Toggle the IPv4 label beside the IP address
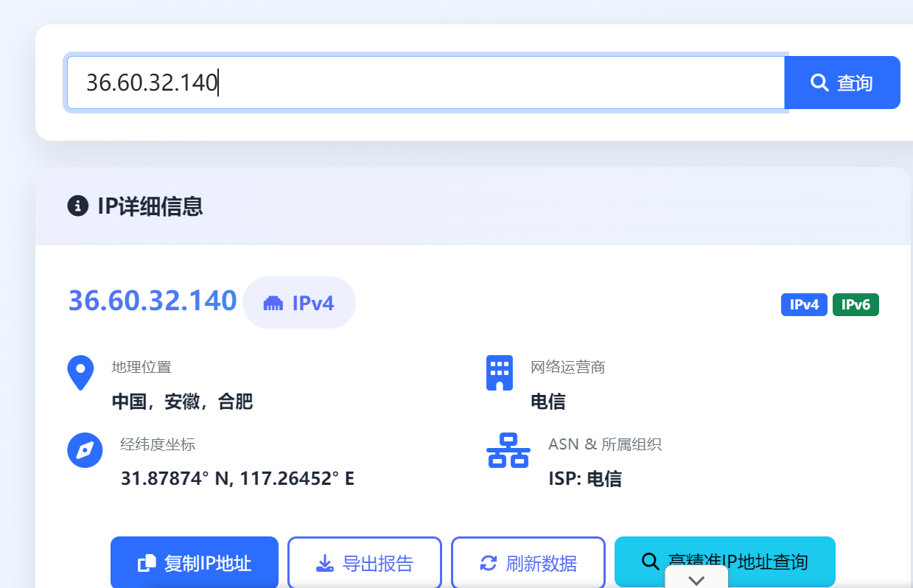Image resolution: width=913 pixels, height=588 pixels. pos(299,302)
